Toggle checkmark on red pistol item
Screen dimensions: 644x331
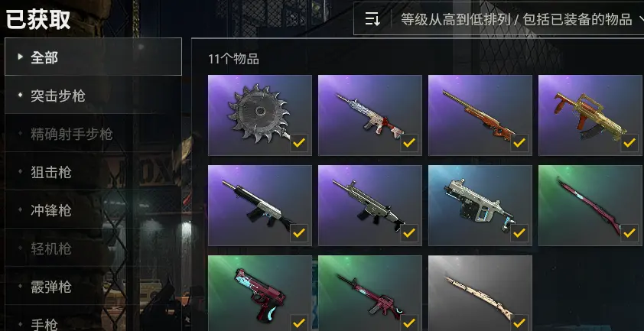[x=299, y=323]
